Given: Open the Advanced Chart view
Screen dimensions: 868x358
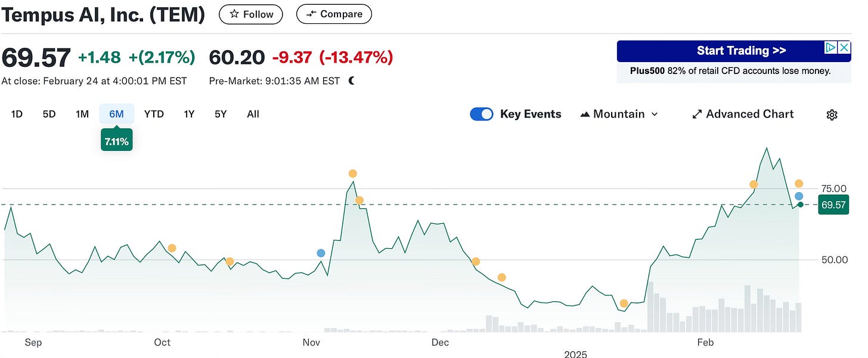Looking at the screenshot, I should pos(743,114).
